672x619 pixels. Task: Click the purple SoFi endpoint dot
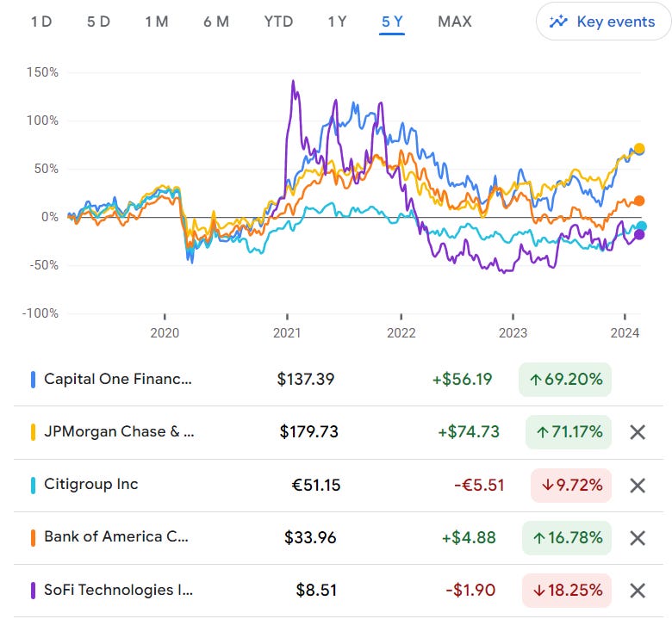tap(639, 234)
